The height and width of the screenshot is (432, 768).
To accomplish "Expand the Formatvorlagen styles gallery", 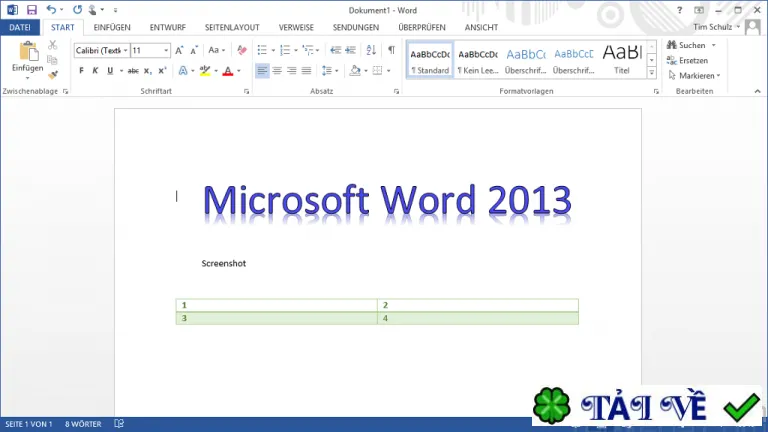I will click(651, 72).
